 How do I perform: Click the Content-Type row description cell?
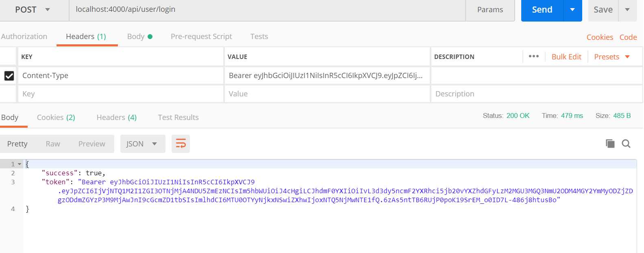tap(537, 76)
